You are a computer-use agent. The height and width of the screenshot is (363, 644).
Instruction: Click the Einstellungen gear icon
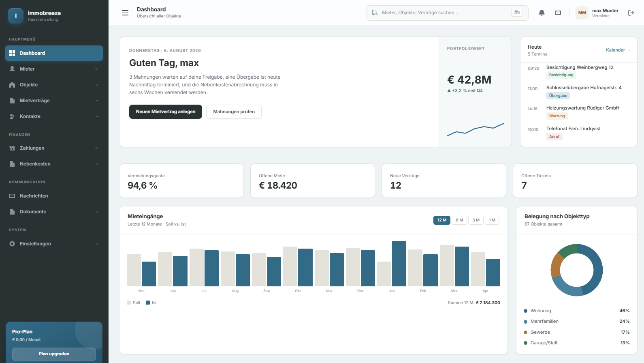pos(12,244)
